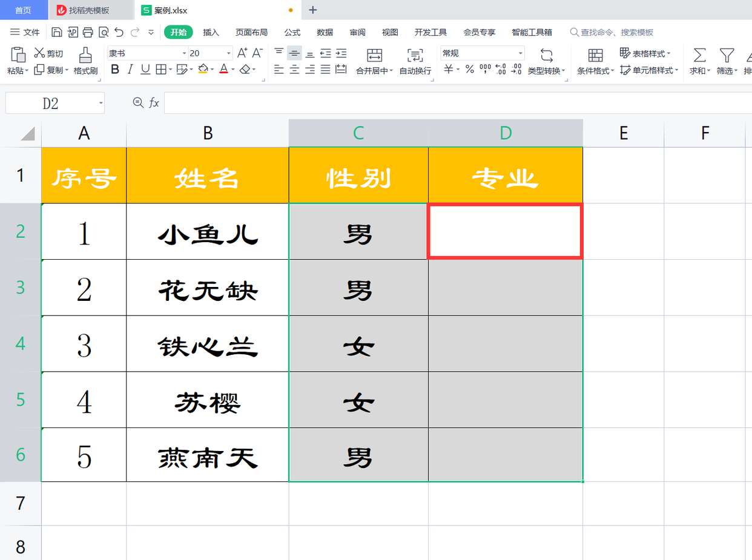Click the formula bar input field
The height and width of the screenshot is (560, 752).
coord(457,103)
